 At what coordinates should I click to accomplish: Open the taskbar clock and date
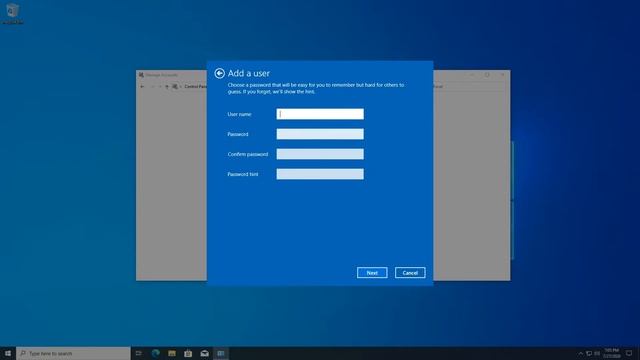click(x=611, y=353)
